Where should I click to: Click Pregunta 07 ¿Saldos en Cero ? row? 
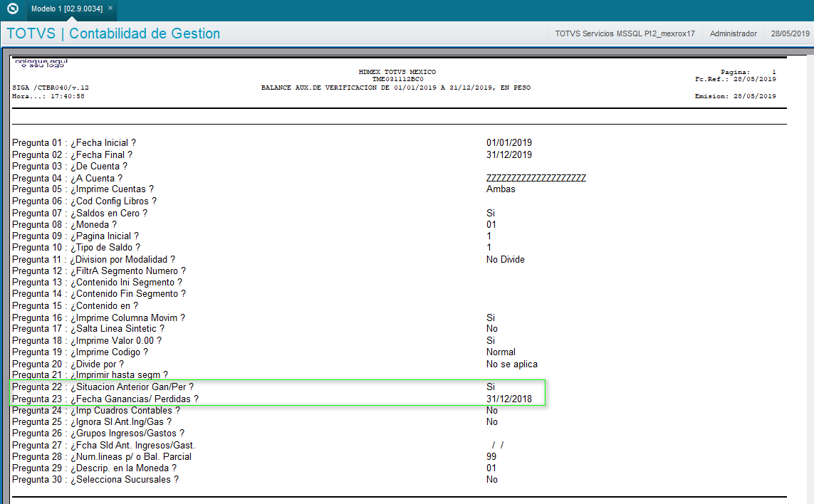click(x=80, y=214)
